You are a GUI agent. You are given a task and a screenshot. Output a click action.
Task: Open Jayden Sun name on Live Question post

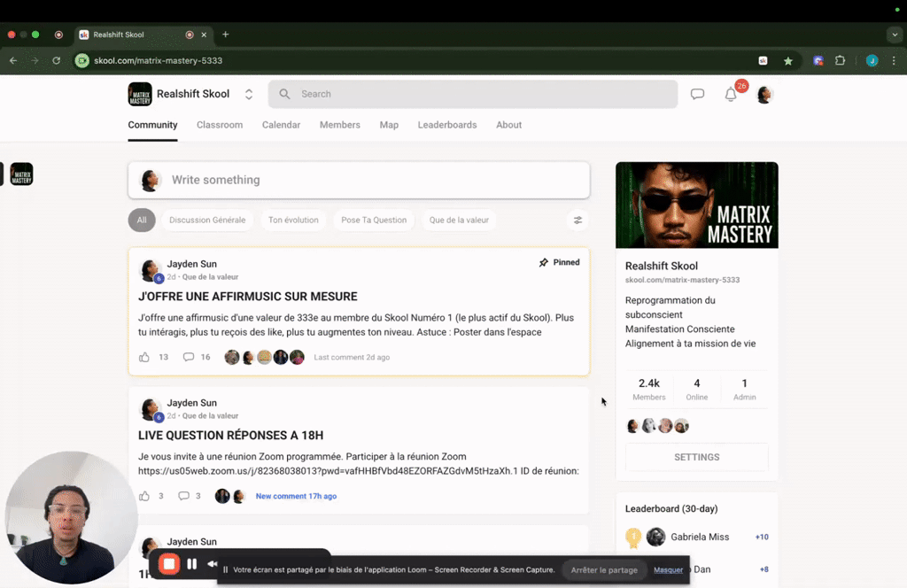pos(192,403)
